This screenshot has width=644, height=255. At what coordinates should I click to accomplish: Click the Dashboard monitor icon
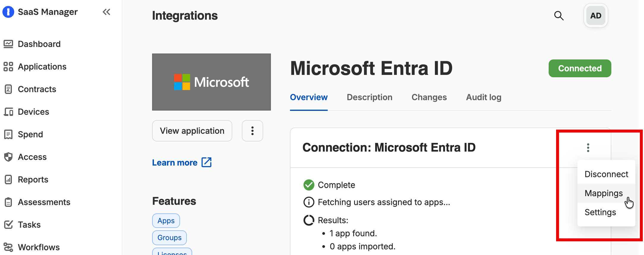pyautogui.click(x=8, y=44)
